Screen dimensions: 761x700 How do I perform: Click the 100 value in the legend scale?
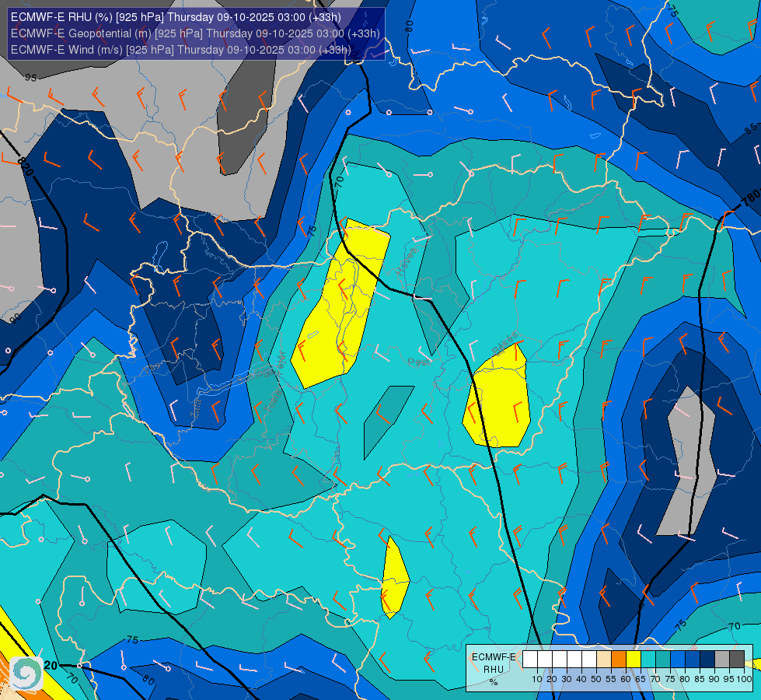744,679
